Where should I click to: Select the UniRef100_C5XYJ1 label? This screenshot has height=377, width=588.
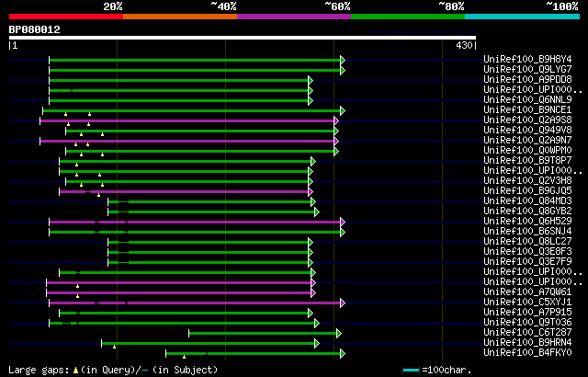527,303
